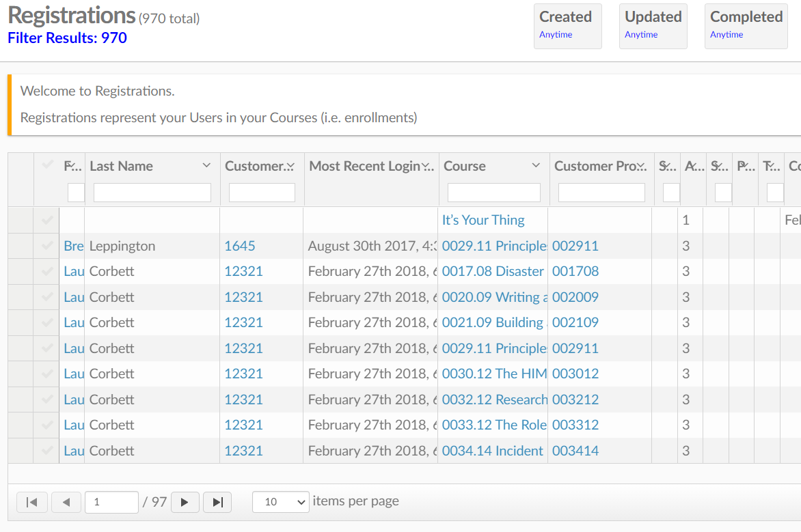Select the Leppington row checkmark
The image size is (801, 532).
[x=47, y=246]
